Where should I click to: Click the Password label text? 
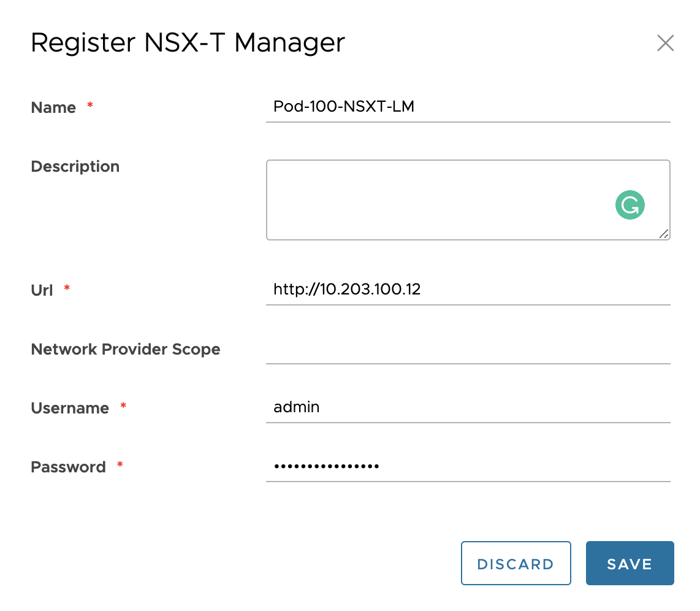[68, 467]
